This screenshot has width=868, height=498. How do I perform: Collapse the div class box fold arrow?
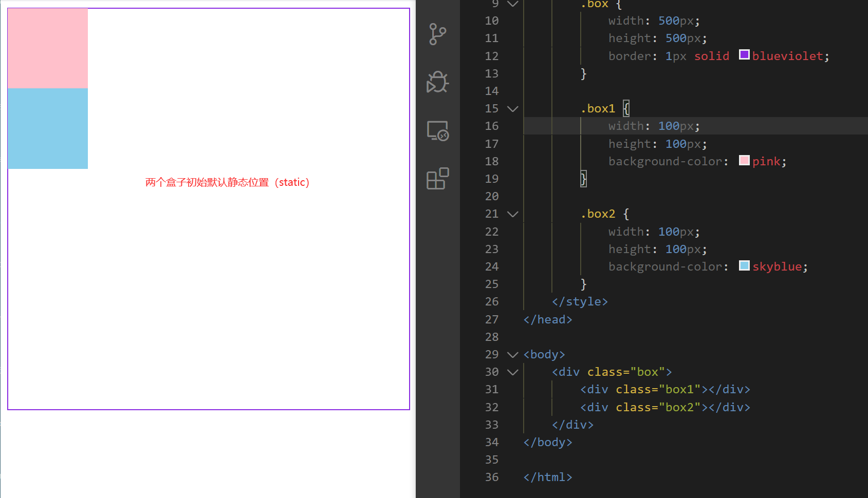click(x=513, y=372)
